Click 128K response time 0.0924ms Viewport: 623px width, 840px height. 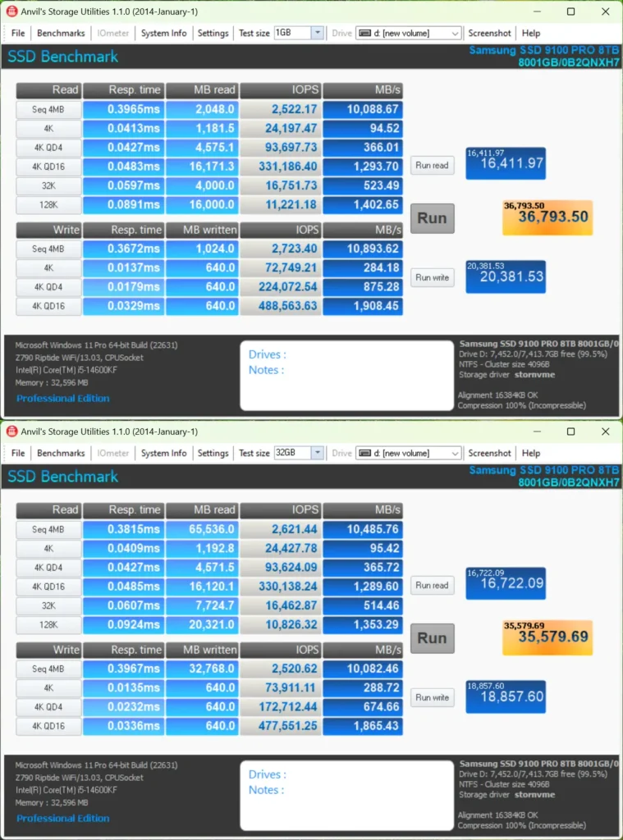pos(124,624)
